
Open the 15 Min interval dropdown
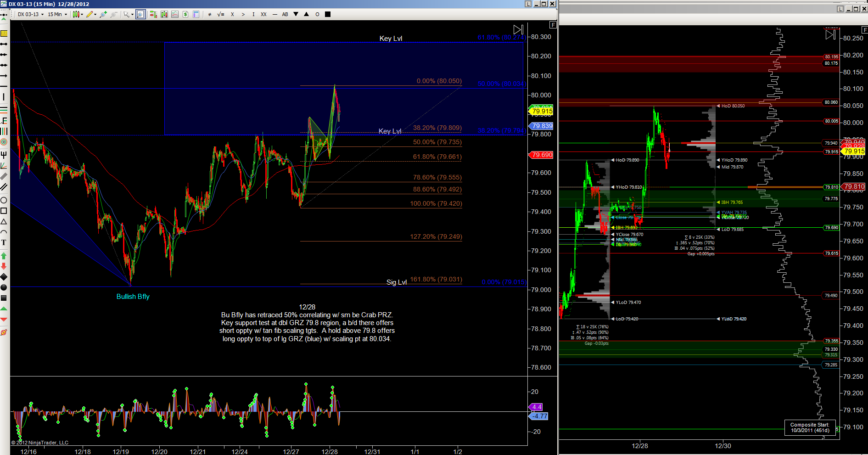coord(57,14)
